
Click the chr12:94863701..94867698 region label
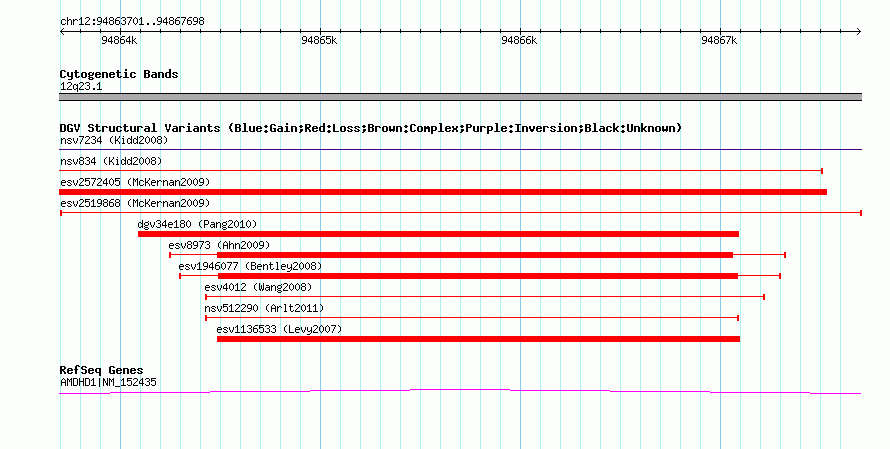pos(132,22)
